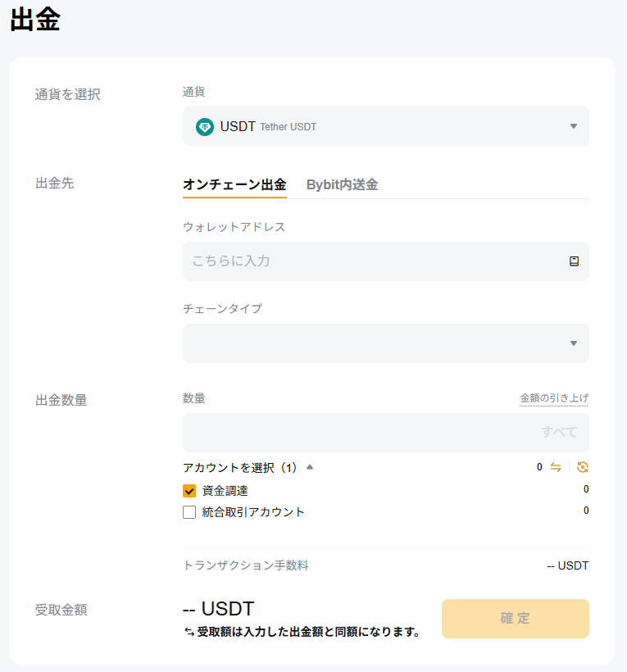Click the orange refresh balance icon
The height and width of the screenshot is (672, 627).
click(582, 467)
